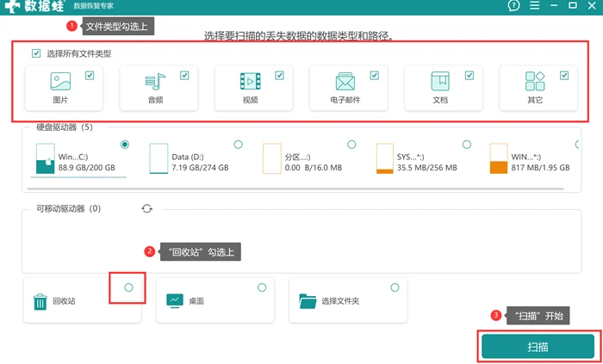Click the 音频 audio music note icon

[155, 82]
